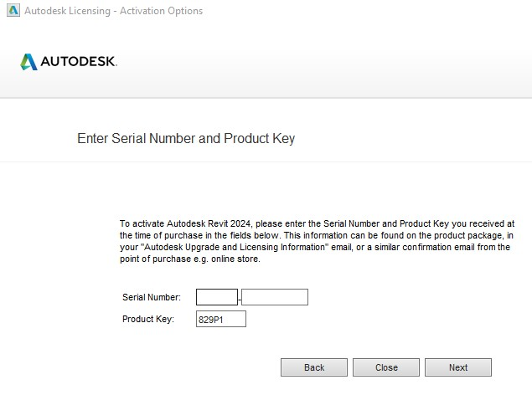Focus the first Serial Number input box
This screenshot has height=400, width=532.
[x=217, y=297]
